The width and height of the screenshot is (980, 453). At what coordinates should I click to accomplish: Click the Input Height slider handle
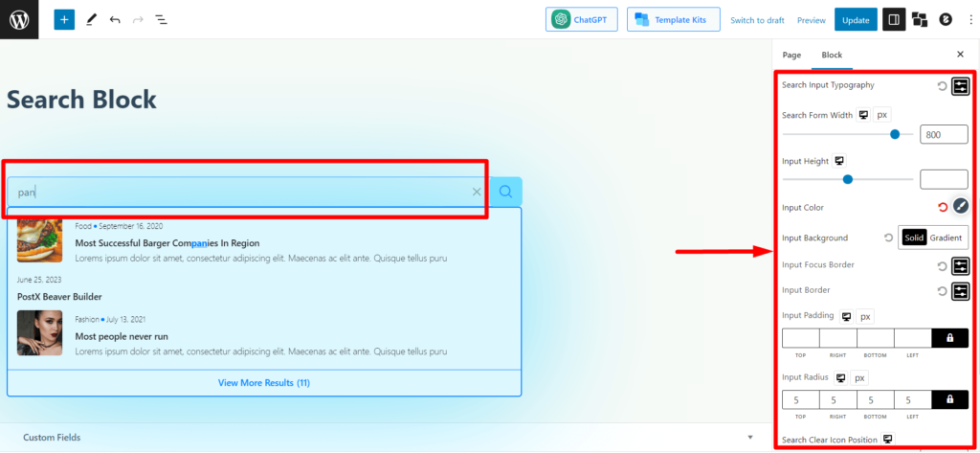point(848,180)
